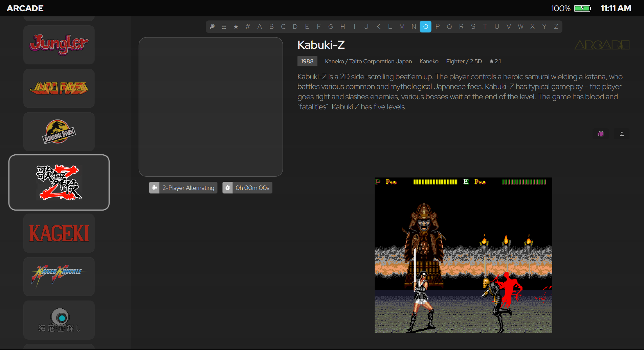Select the sea-treasure game with eye logo
Screen dimensions: 644x350
[59, 320]
